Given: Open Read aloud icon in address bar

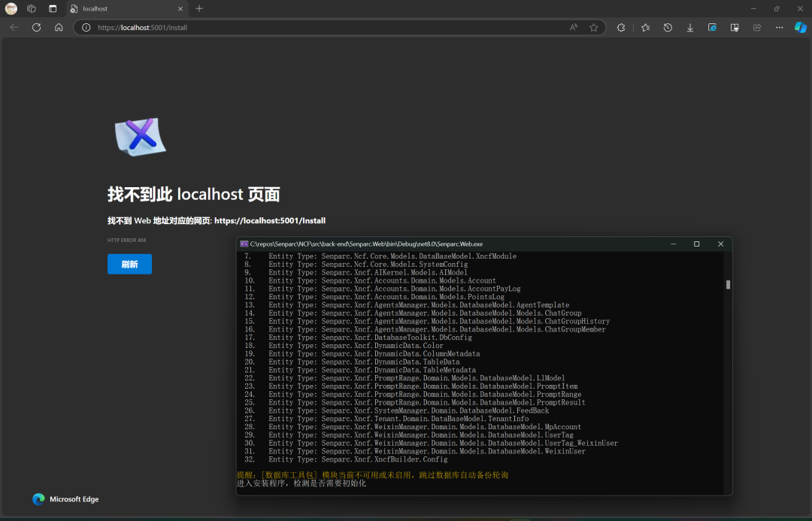Looking at the screenshot, I should pos(573,28).
